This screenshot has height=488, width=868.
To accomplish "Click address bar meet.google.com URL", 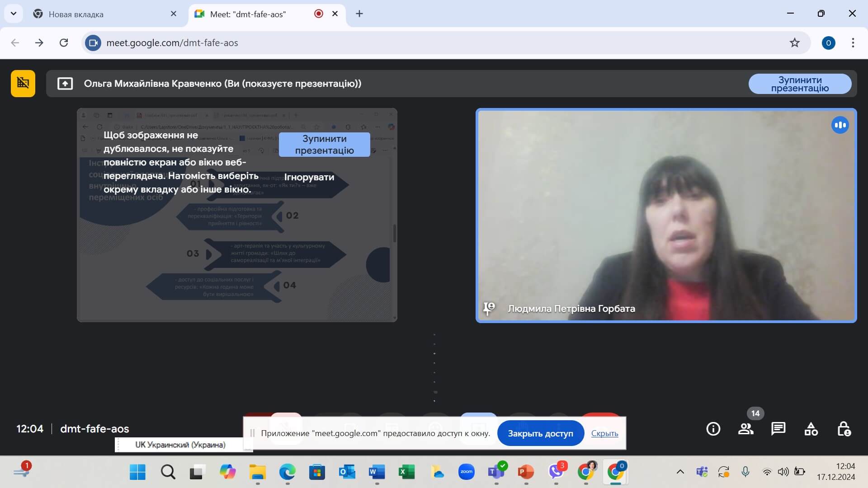I will coord(172,43).
